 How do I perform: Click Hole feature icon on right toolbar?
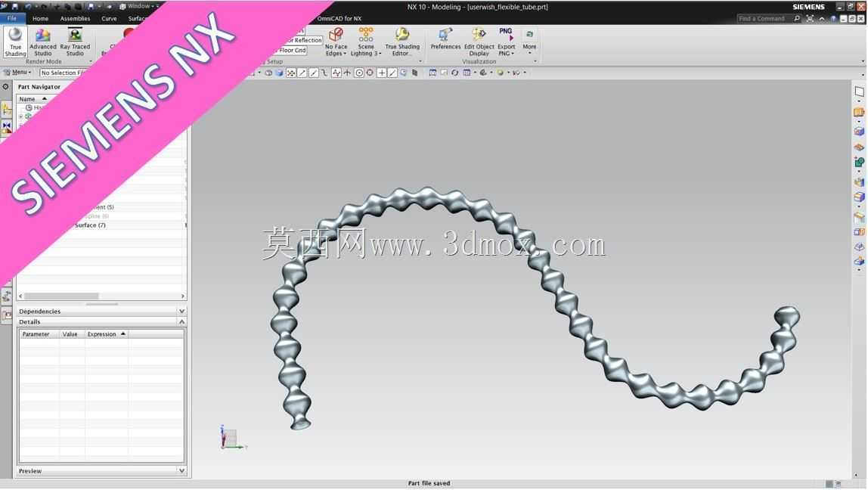[859, 132]
